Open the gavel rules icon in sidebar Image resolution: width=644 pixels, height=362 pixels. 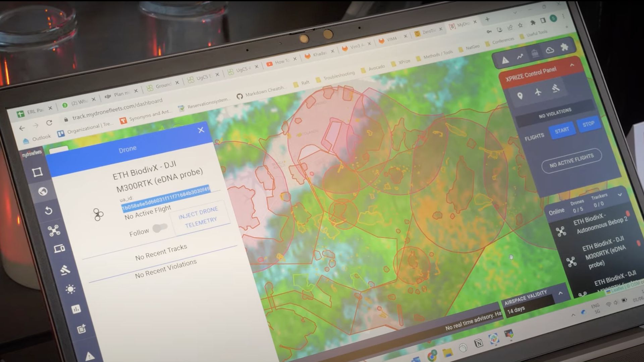(65, 269)
